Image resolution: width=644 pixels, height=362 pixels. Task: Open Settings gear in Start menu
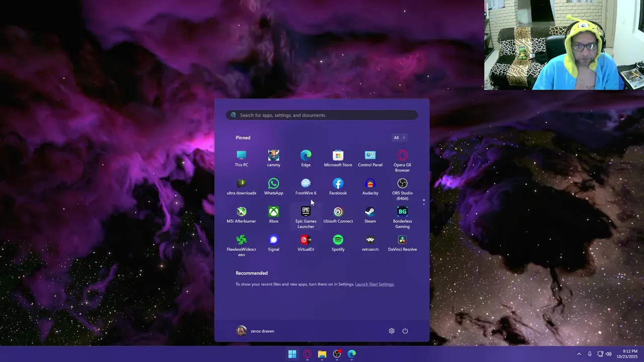392,331
